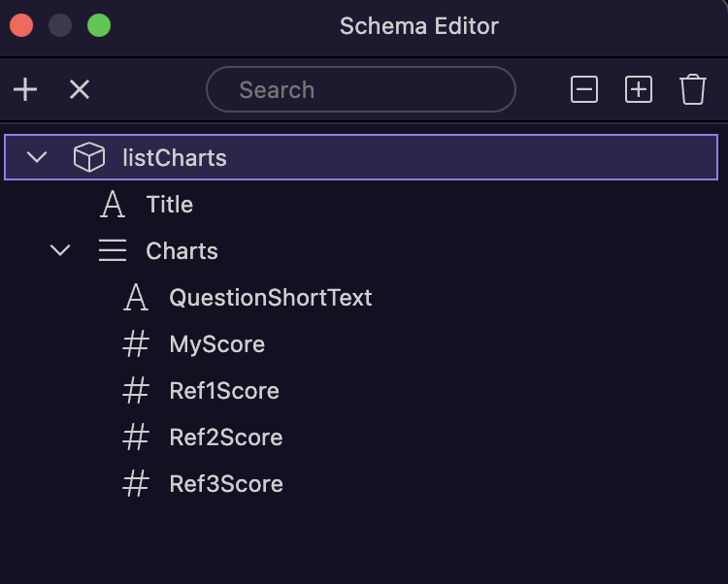Focus the Search field
Viewport: 728px width, 584px height.
pos(361,89)
